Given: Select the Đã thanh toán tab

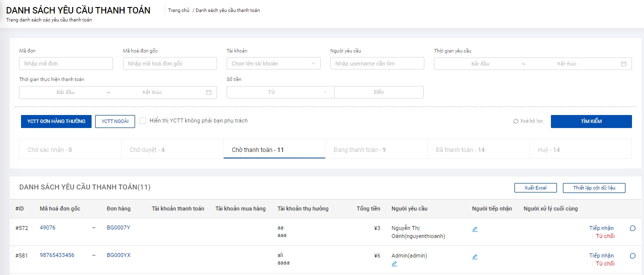Looking at the screenshot, I should 460,150.
